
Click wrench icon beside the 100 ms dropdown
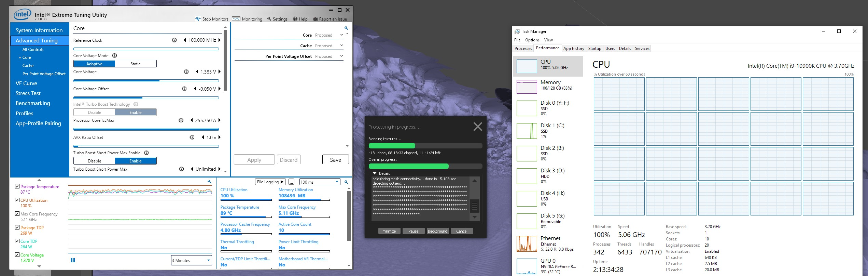tap(346, 182)
